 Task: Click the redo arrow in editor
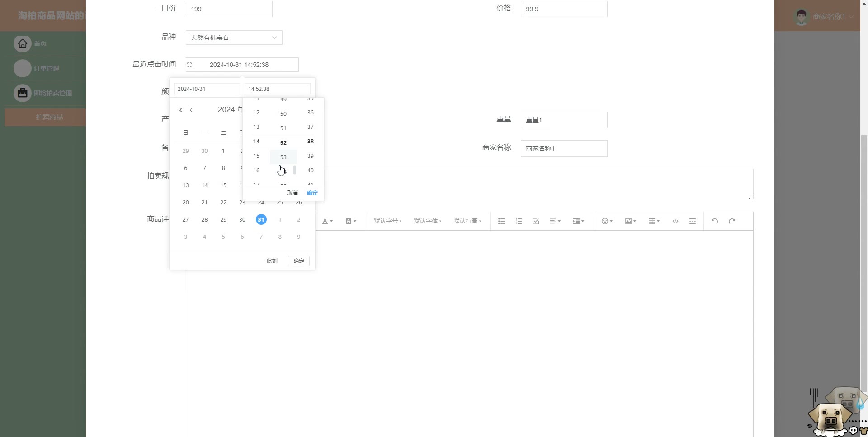pos(732,221)
